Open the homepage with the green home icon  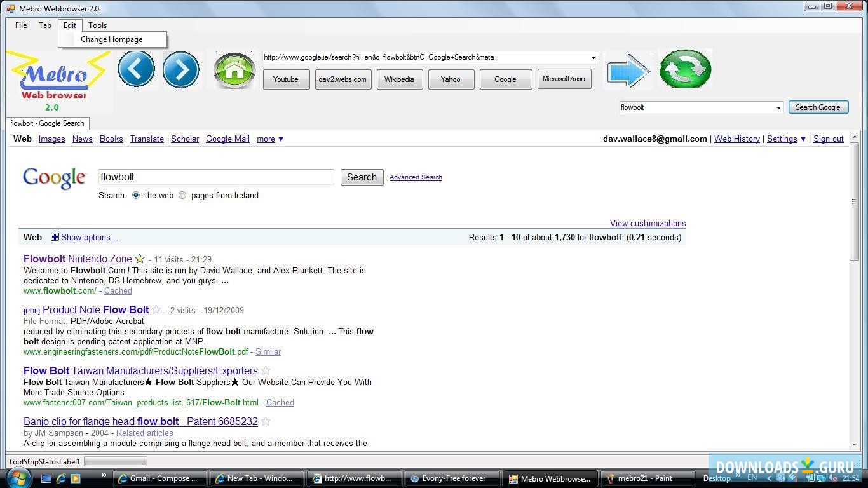coord(234,69)
